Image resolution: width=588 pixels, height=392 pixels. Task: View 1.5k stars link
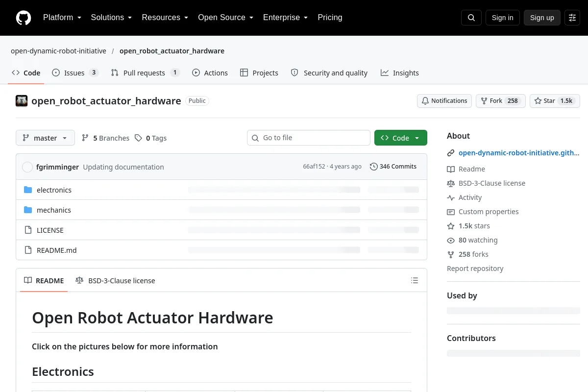tap(468, 226)
